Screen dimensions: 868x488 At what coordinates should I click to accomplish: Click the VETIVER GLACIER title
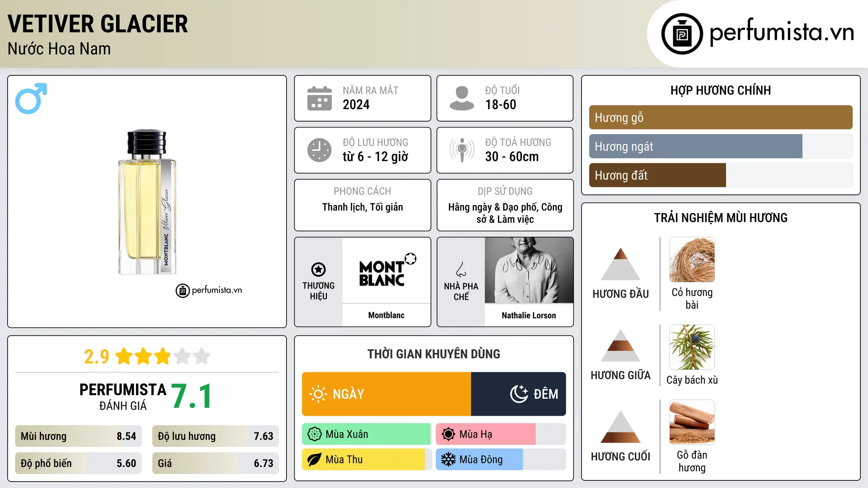pos(98,24)
